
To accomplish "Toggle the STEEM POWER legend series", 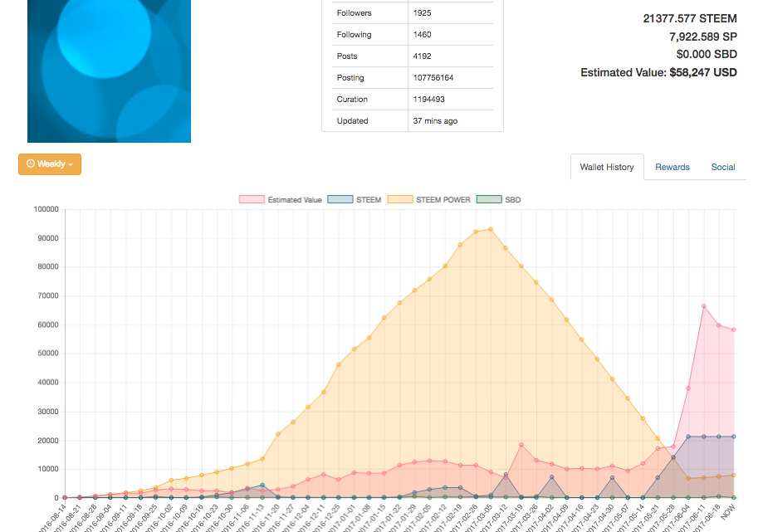I will point(428,199).
